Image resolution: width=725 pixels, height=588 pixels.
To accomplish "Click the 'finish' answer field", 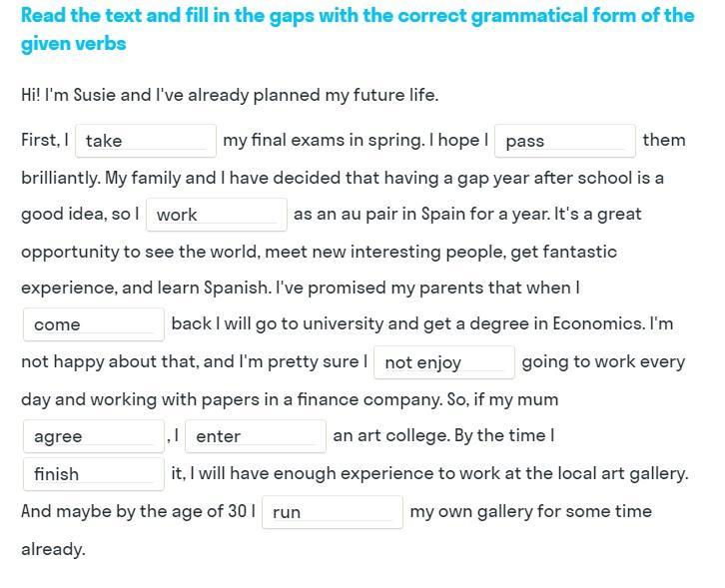I will pos(94,474).
